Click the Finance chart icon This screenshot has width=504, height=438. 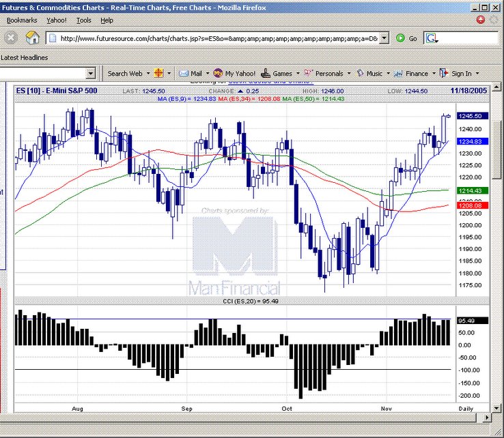398,74
